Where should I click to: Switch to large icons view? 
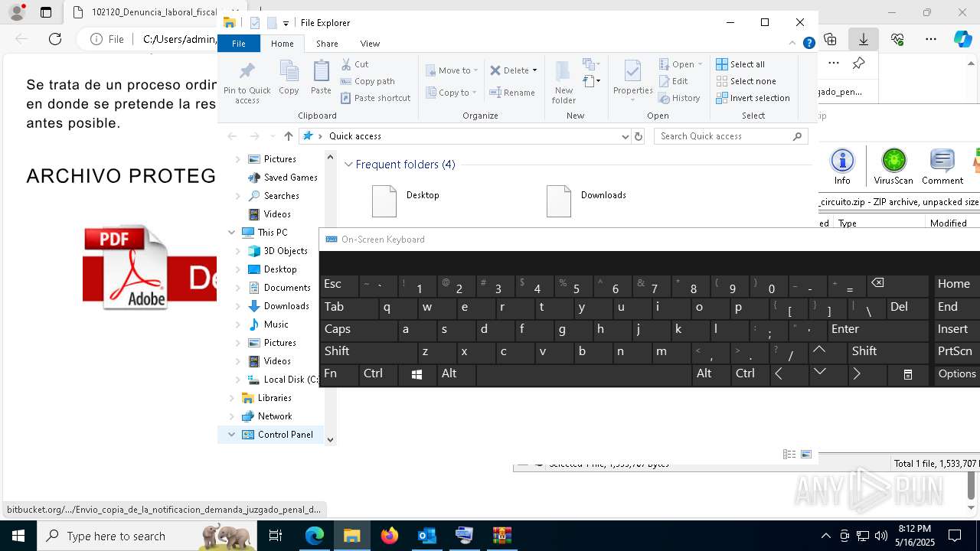pyautogui.click(x=806, y=455)
